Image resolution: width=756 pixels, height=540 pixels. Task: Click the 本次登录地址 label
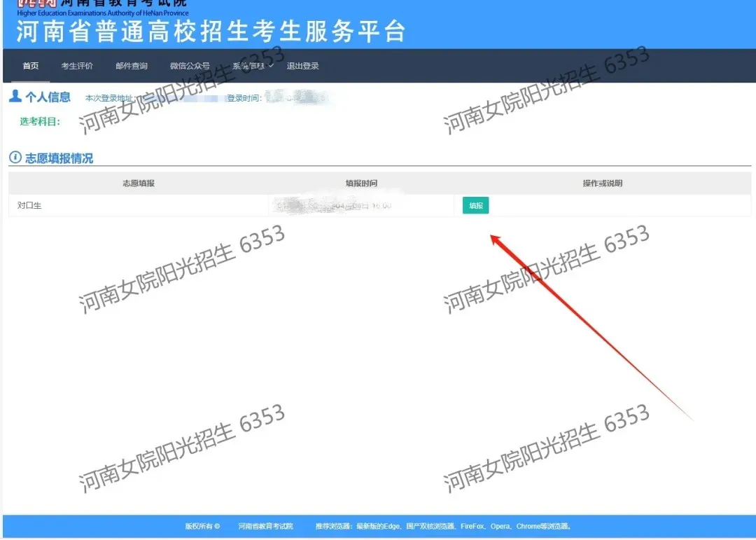tap(111, 99)
